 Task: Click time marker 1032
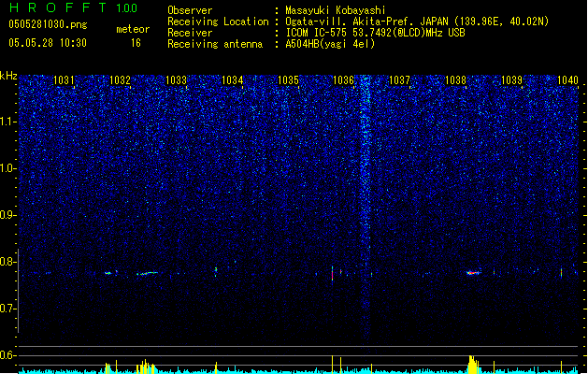click(120, 79)
